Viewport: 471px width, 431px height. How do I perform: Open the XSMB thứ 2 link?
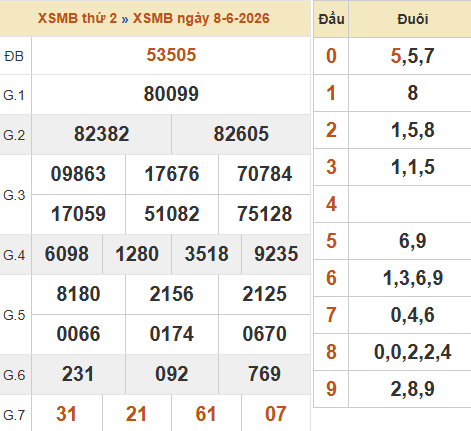click(x=77, y=18)
